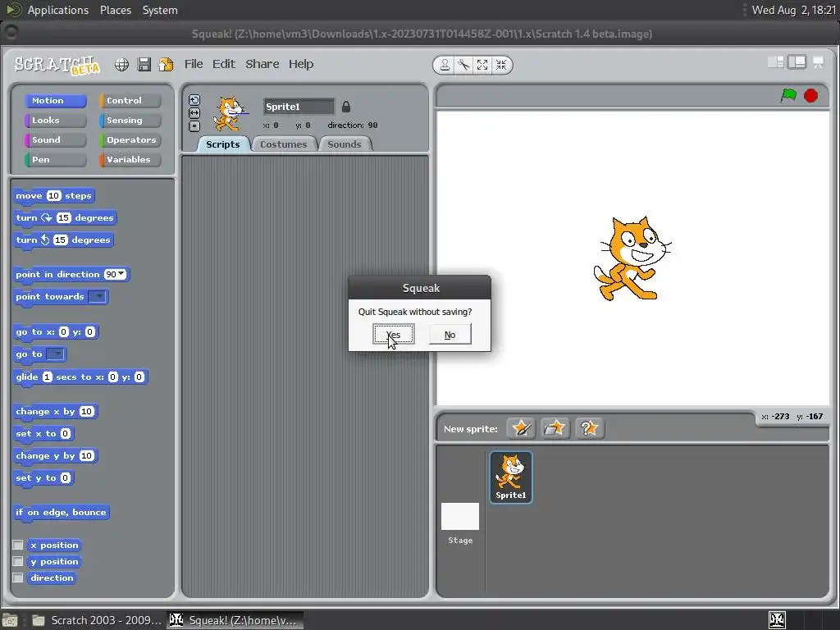The width and height of the screenshot is (840, 630).
Task: Open the go to target dropdown
Action: click(55, 354)
